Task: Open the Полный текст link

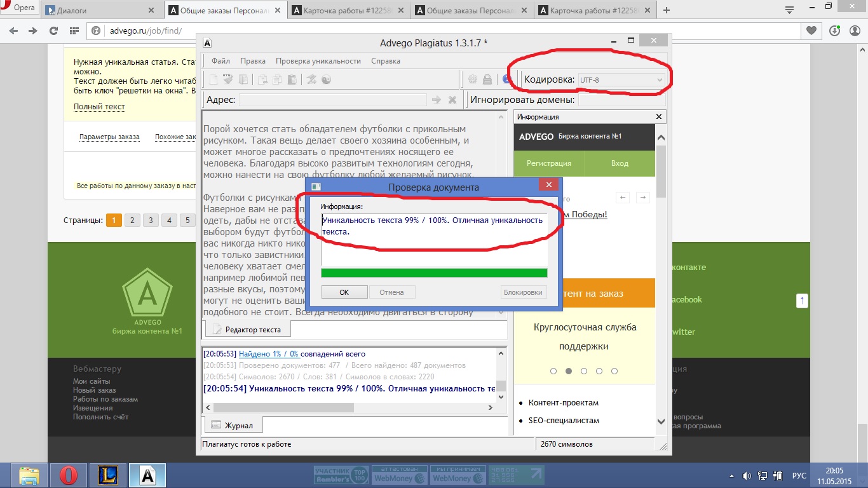Action: pyautogui.click(x=99, y=107)
